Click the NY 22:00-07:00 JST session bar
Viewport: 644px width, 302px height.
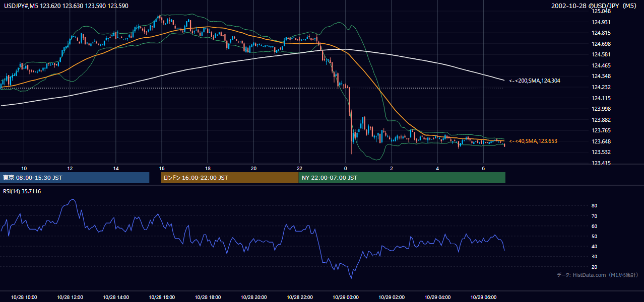tap(402, 178)
